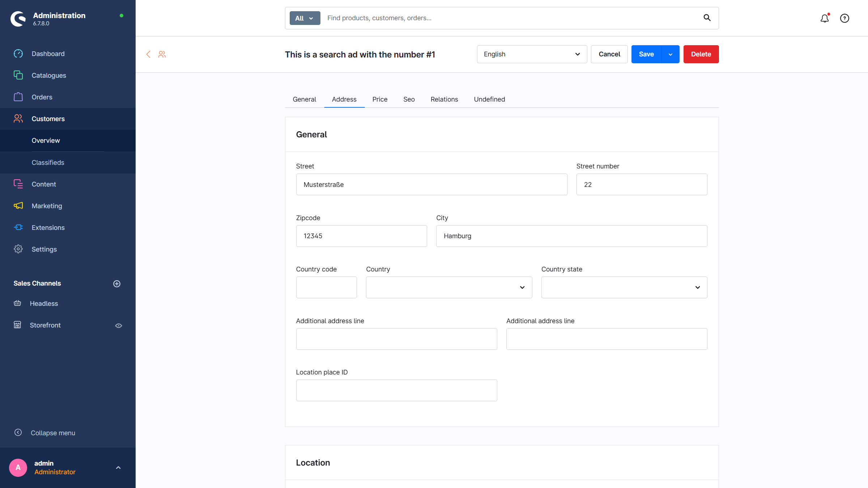Viewport: 868px width, 488px height.
Task: Go back using the left arrow icon
Action: (x=148, y=54)
